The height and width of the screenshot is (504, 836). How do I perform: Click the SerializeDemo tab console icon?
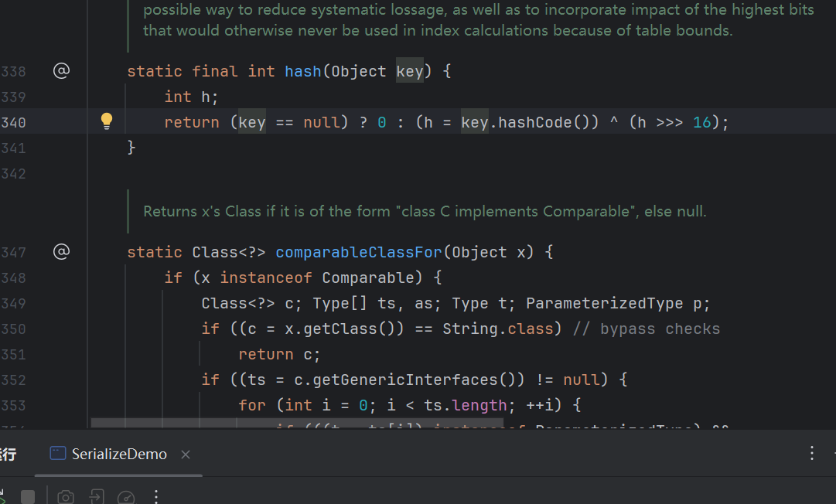point(57,454)
